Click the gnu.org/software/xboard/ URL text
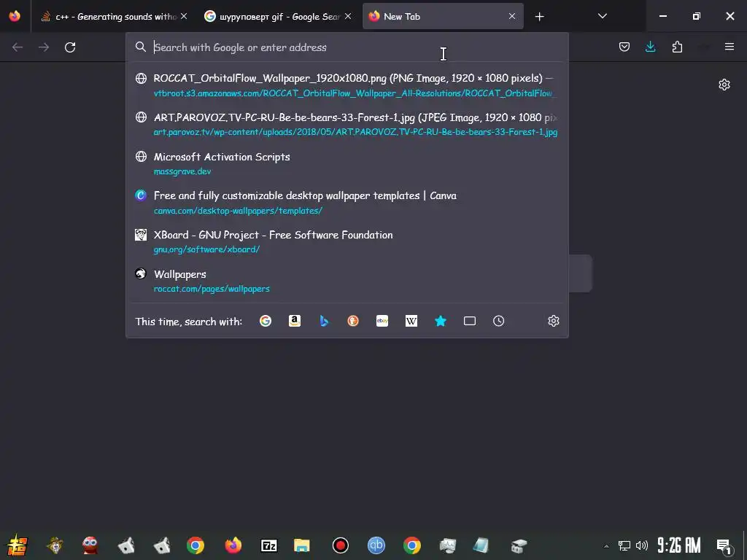Viewport: 747px width, 560px height. tap(206, 249)
